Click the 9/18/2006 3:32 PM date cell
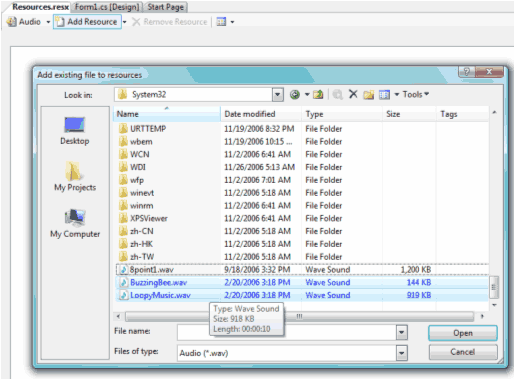The image size is (516, 380). coord(257,269)
